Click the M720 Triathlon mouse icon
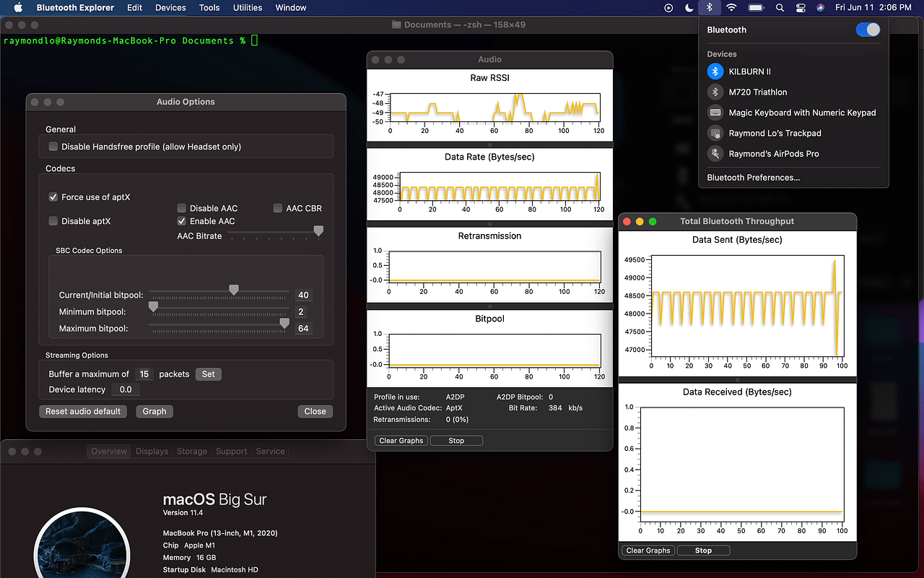924x578 pixels. pyautogui.click(x=715, y=92)
